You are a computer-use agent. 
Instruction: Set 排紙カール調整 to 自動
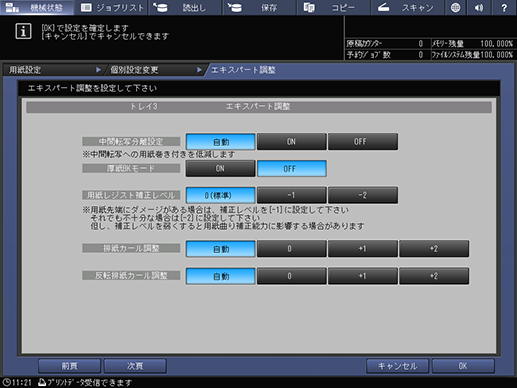pos(221,249)
